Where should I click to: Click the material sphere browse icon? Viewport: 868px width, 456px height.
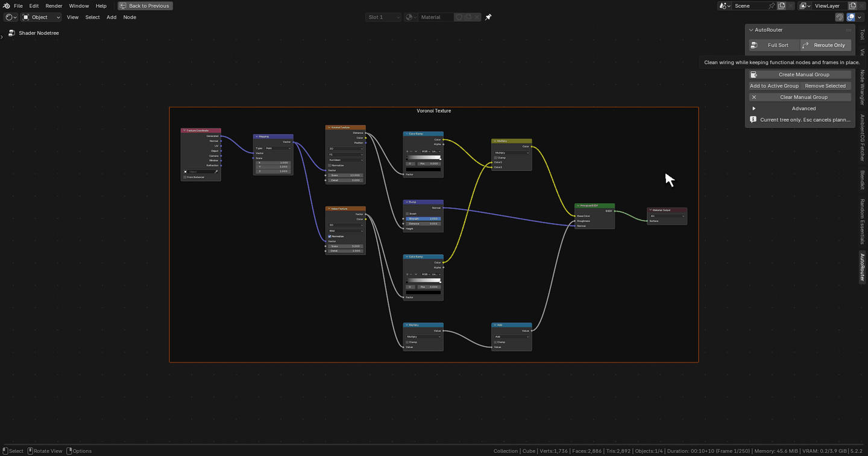411,17
